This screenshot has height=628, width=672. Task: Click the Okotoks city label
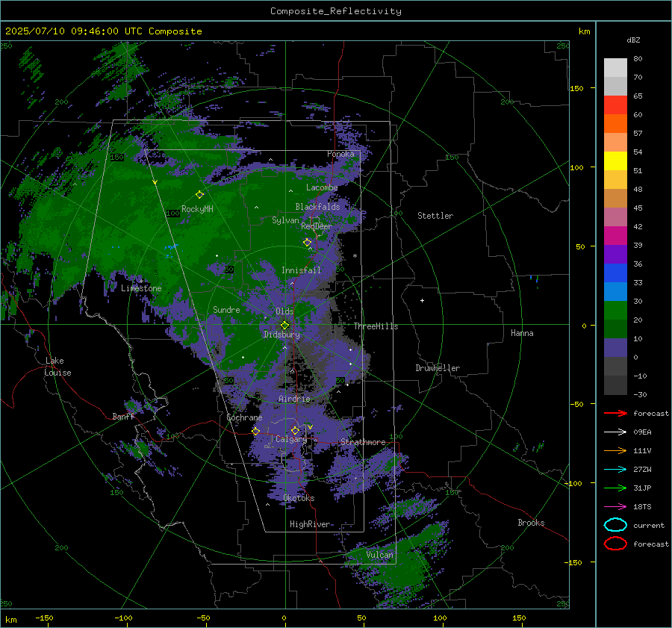point(299,498)
